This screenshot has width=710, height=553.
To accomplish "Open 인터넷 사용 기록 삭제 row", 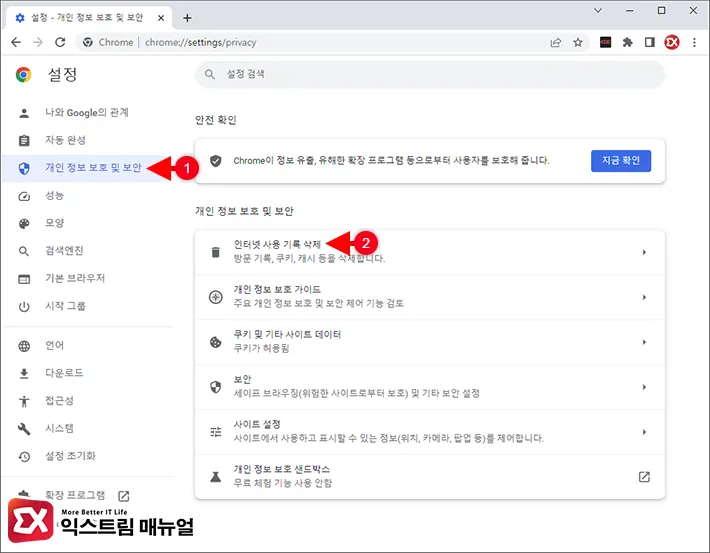I will pos(430,252).
